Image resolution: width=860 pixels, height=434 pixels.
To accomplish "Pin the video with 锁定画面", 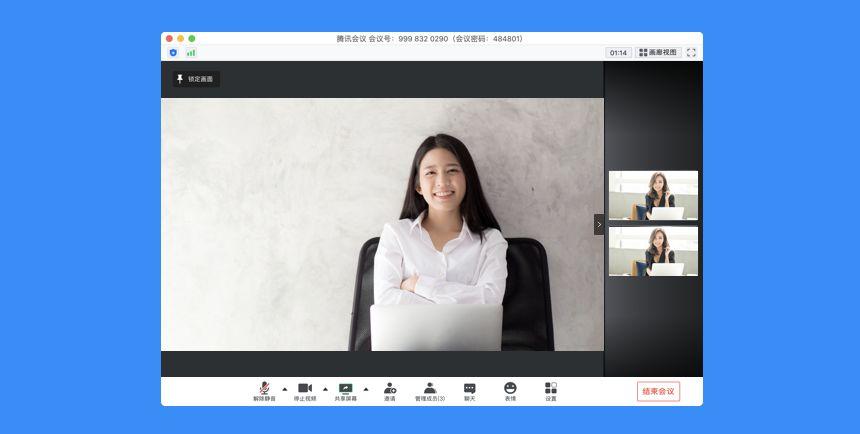I will 196,79.
